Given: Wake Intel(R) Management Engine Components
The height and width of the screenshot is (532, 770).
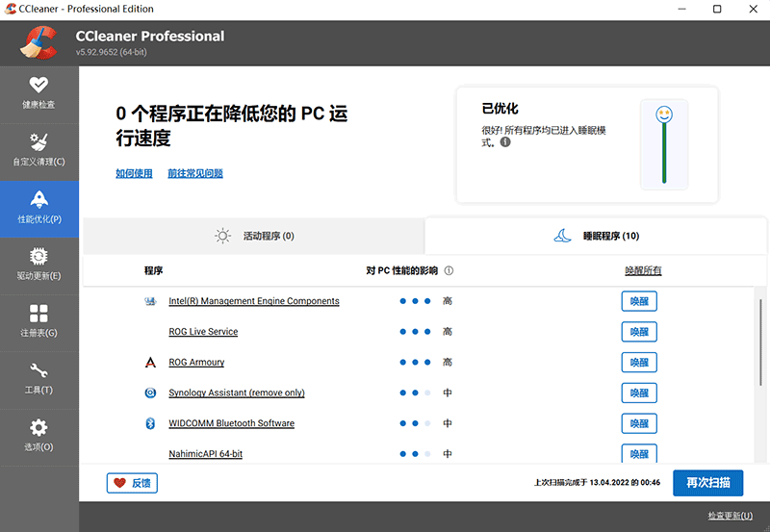Looking at the screenshot, I should (x=639, y=301).
